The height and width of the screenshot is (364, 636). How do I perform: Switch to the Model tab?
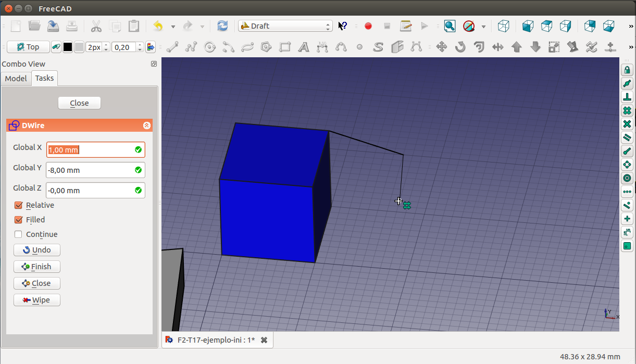click(x=16, y=78)
